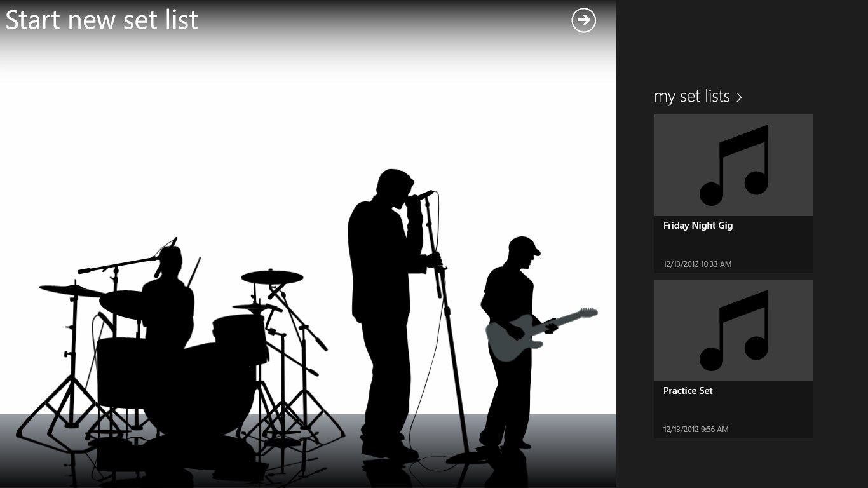Screen dimensions: 868x488
Task: Click the circular arrow icon to start new set list
Action: pos(583,21)
